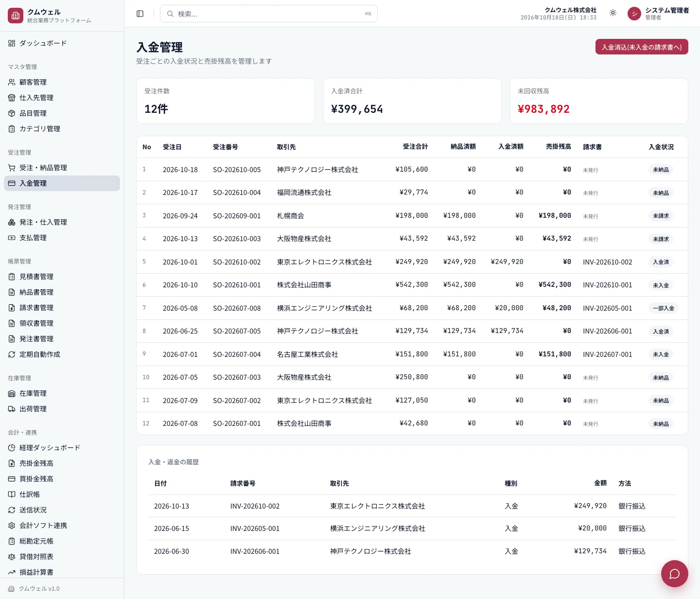The image size is (700, 599).
Task: Open 発注書管理 in the sidebar
Action: 62,339
